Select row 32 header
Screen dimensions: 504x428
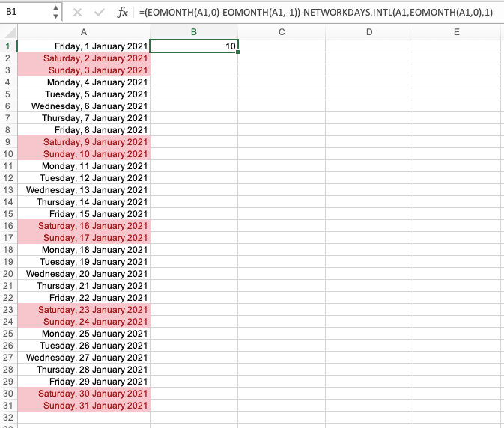pyautogui.click(x=8, y=417)
